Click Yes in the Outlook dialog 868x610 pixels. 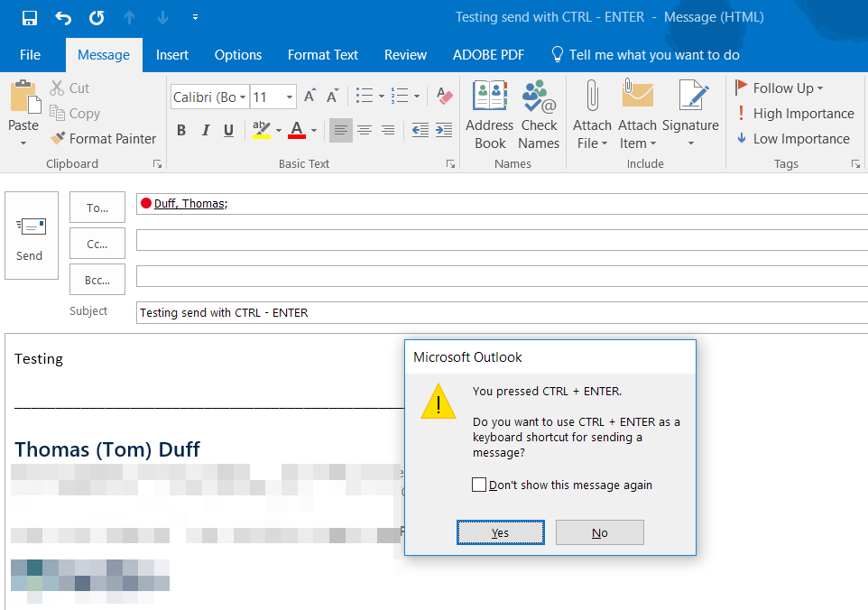pos(500,531)
